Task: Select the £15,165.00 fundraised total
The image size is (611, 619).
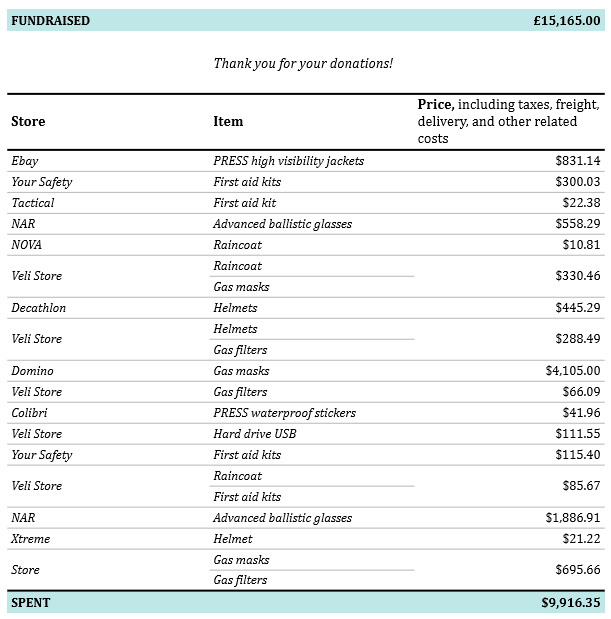Action: tap(566, 21)
